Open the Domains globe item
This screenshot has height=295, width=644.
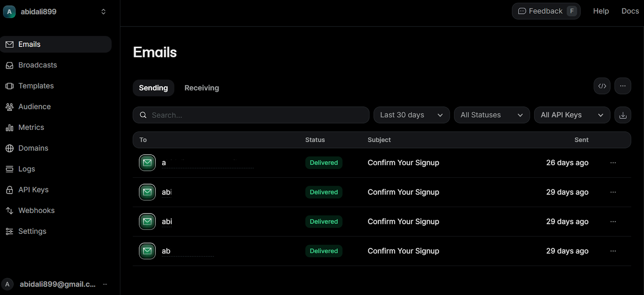(x=33, y=148)
